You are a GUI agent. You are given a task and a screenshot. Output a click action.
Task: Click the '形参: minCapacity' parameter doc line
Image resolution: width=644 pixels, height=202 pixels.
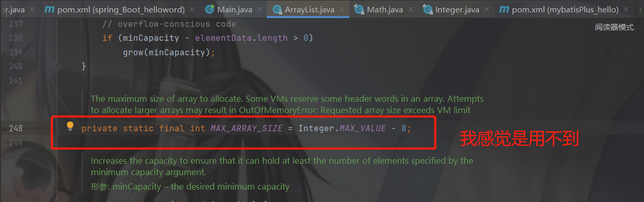pyautogui.click(x=190, y=187)
